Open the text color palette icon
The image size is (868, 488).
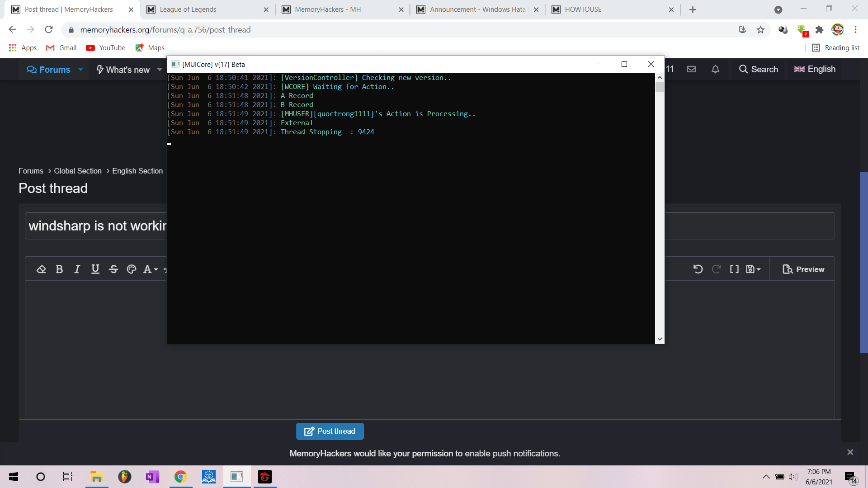click(132, 269)
